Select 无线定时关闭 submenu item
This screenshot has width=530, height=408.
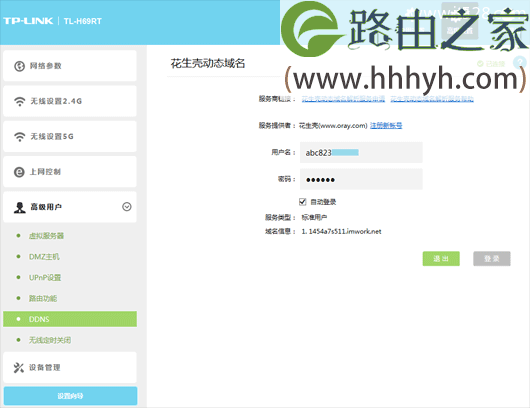pyautogui.click(x=50, y=340)
